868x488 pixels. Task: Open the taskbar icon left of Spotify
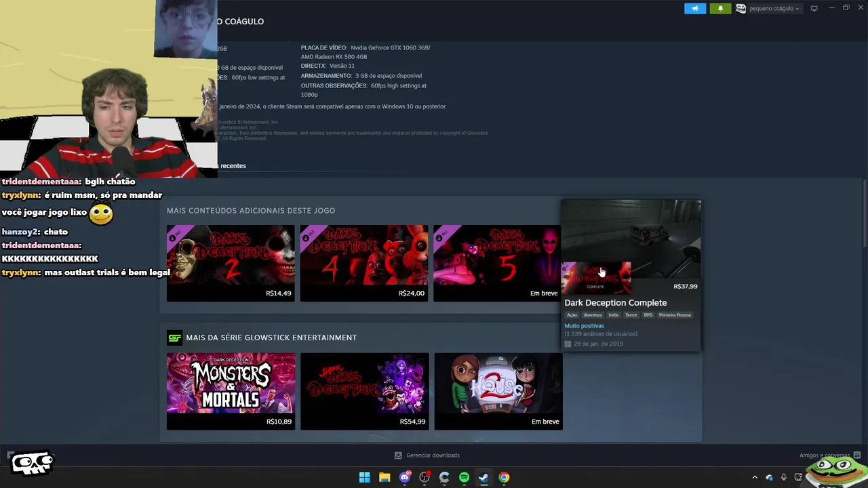(x=444, y=477)
